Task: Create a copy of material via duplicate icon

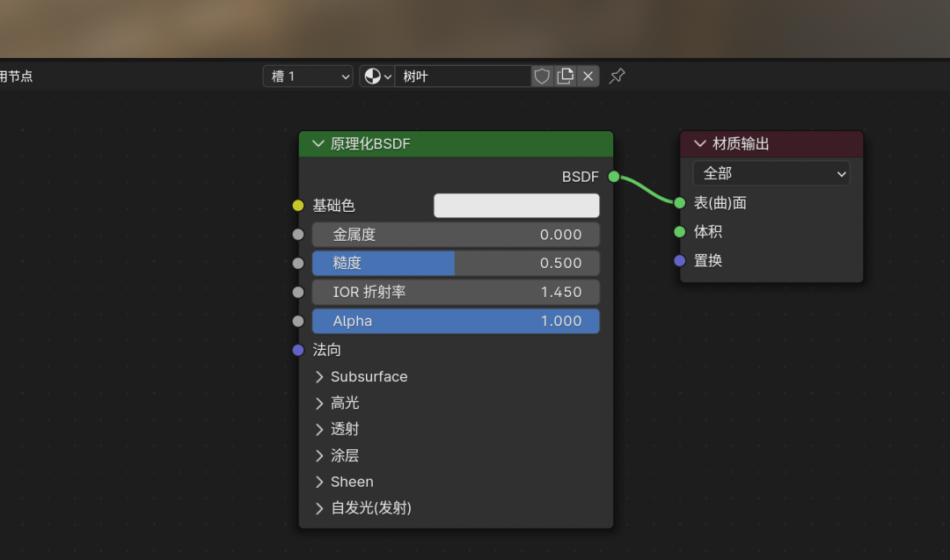Action: tap(565, 76)
